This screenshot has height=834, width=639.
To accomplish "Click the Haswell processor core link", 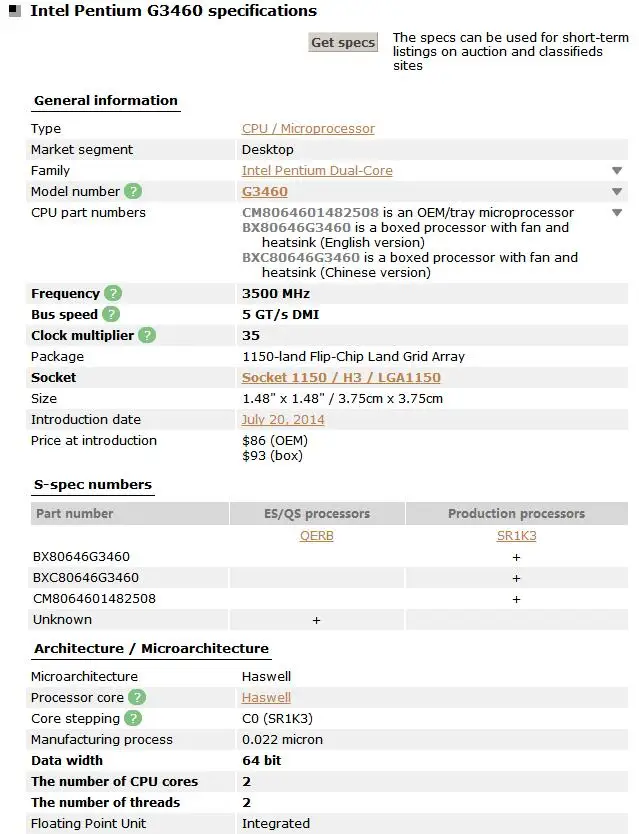I will pyautogui.click(x=266, y=698).
